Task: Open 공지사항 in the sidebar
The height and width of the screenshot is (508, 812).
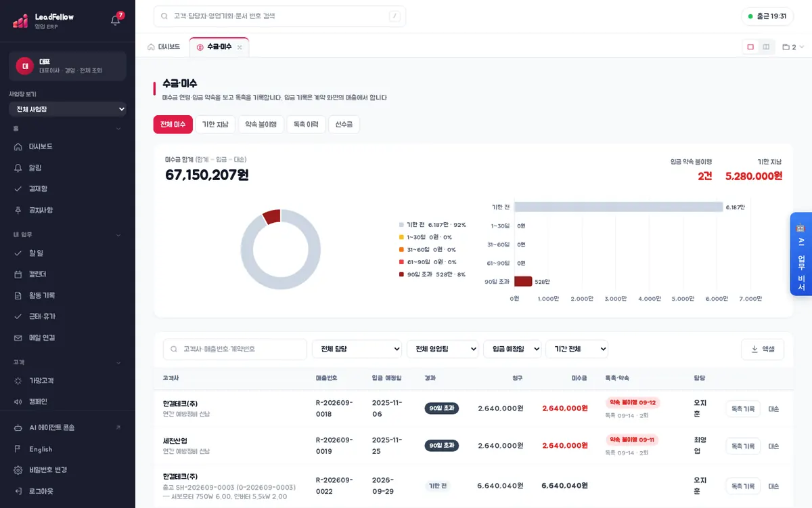Action: click(x=68, y=210)
